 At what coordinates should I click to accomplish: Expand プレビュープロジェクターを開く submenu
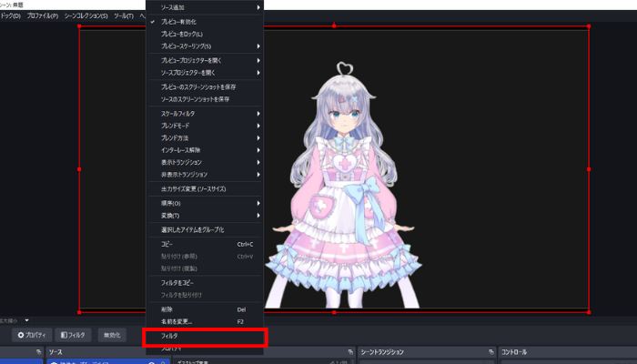[x=205, y=61]
